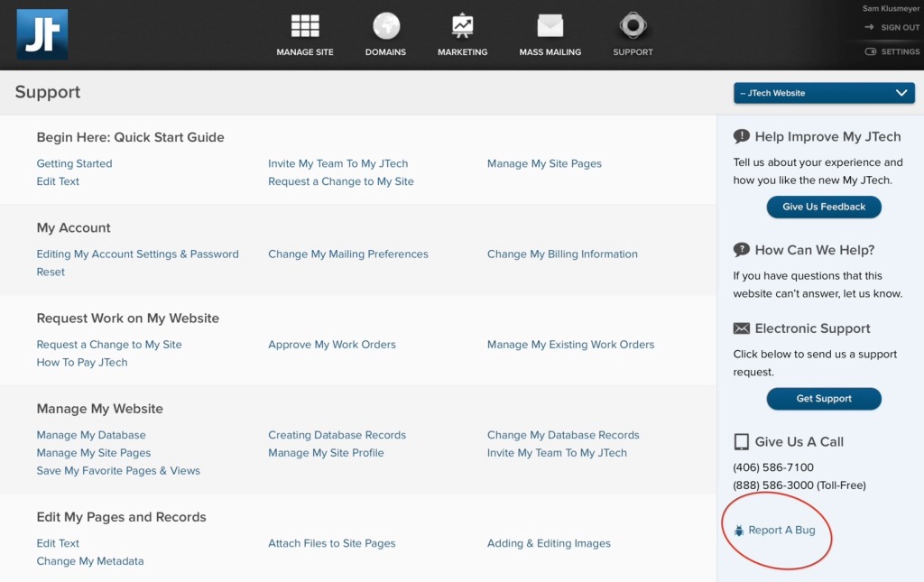Click the Request Work on My Website heading
Image resolution: width=924 pixels, height=582 pixels.
pos(127,319)
